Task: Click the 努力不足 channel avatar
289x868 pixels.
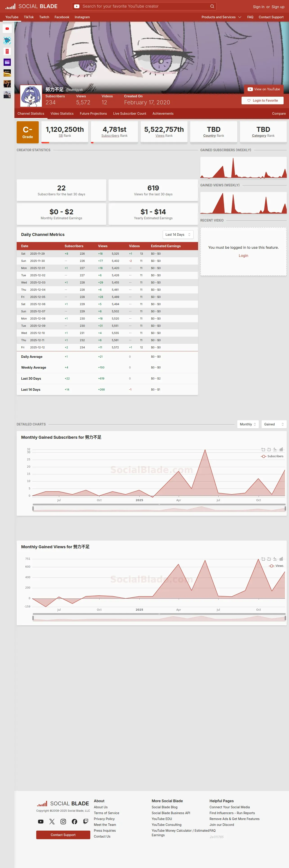Action: tap(31, 96)
